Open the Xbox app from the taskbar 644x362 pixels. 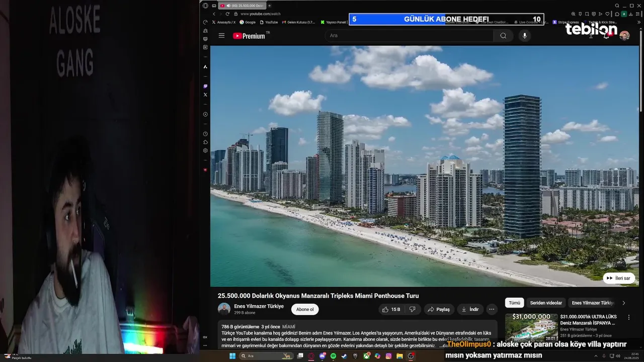(366, 356)
